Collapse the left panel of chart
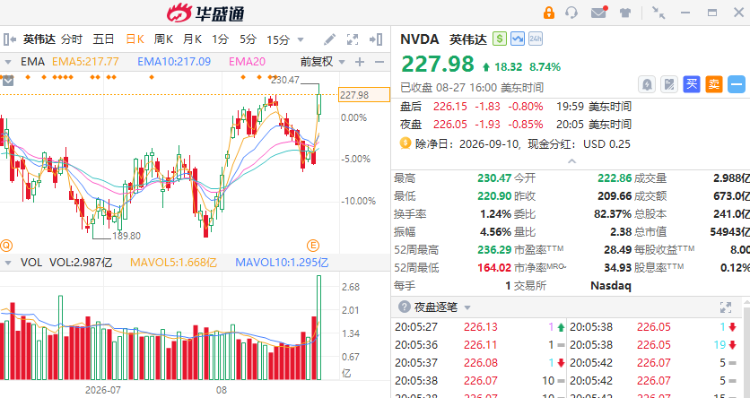750x398 pixels. click(10, 39)
